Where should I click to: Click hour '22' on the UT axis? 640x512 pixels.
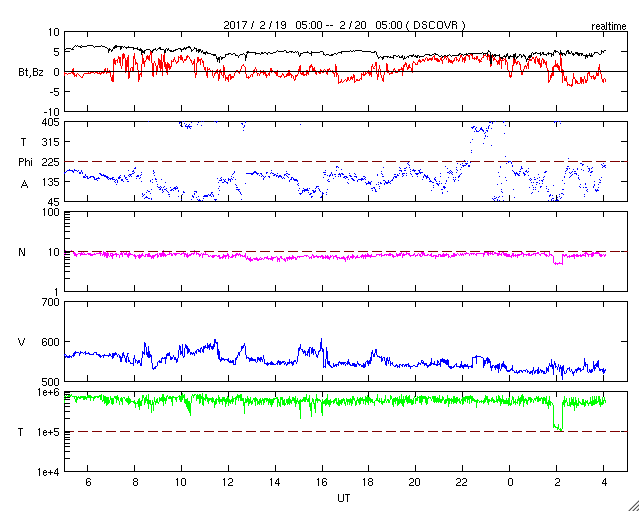462,482
